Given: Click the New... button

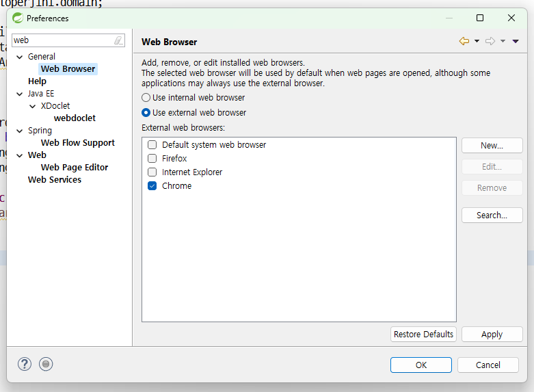Looking at the screenshot, I should tap(492, 146).
